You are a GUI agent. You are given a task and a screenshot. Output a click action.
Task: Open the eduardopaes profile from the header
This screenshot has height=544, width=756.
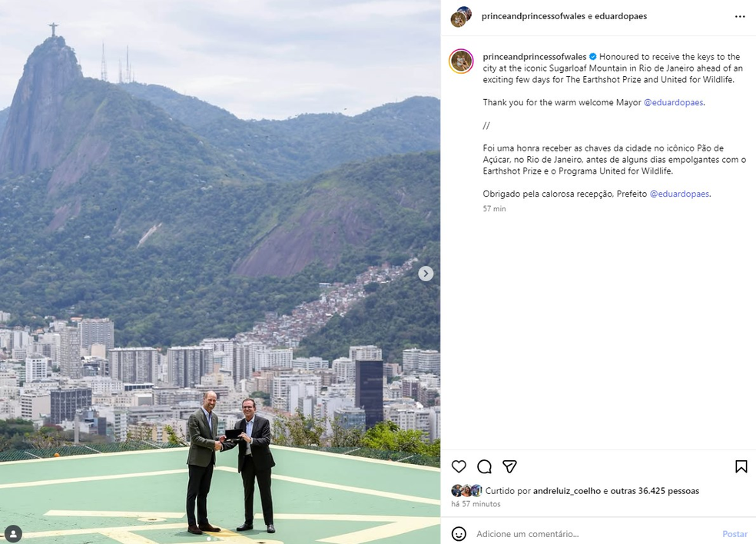(621, 16)
